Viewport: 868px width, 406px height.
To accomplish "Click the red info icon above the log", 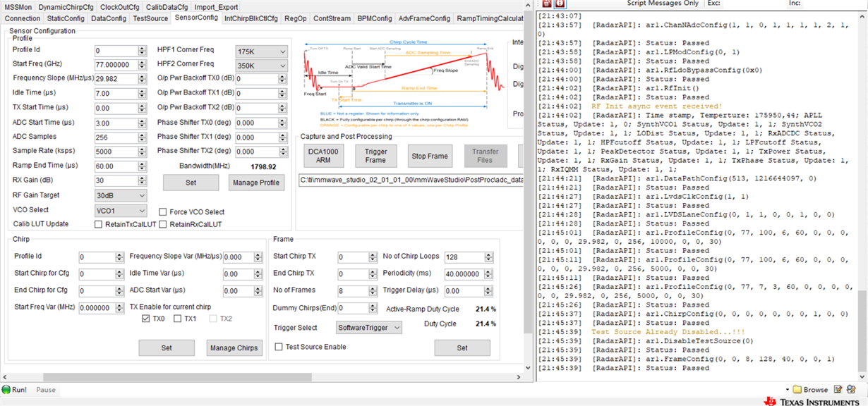I will tap(560, 4).
